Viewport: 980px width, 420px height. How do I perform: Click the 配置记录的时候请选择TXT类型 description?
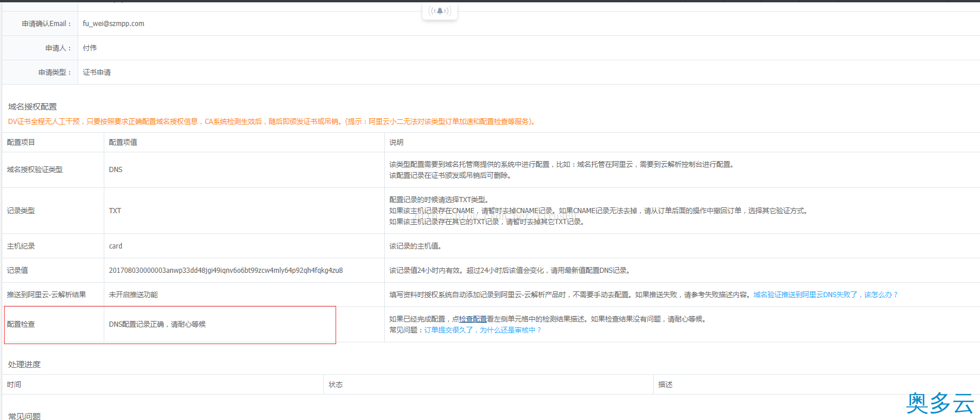(440, 200)
